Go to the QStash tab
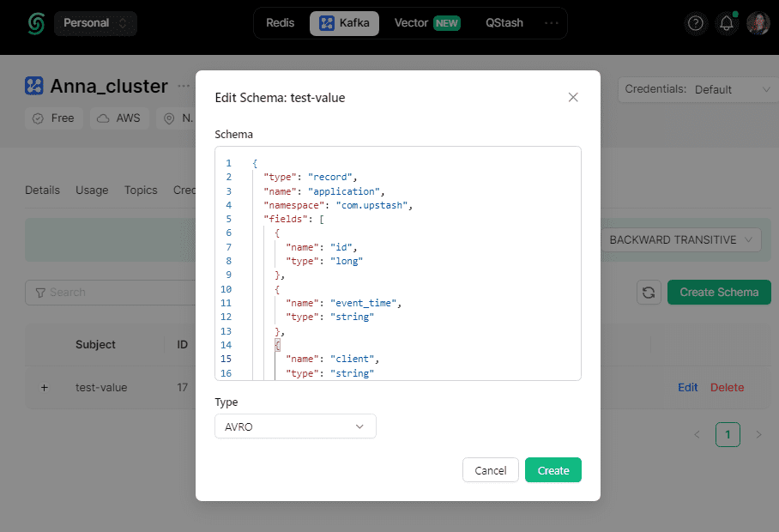Image resolution: width=779 pixels, height=532 pixels. [504, 23]
